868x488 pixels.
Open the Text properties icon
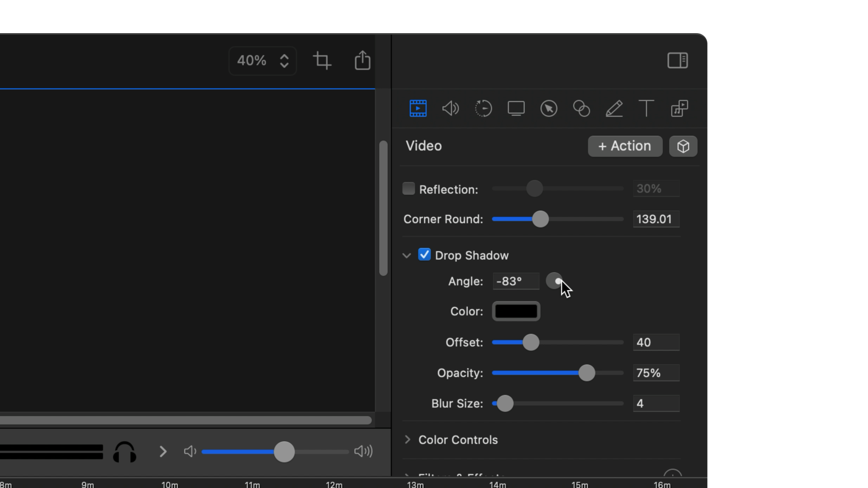tap(646, 108)
